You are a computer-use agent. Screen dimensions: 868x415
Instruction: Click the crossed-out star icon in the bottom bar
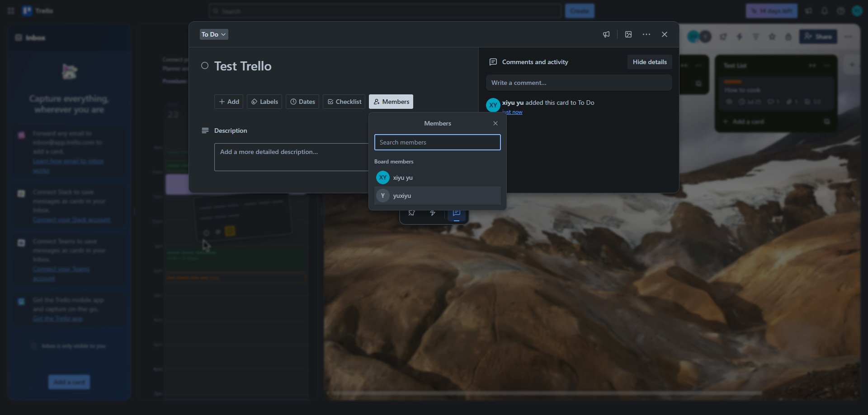pos(412,213)
